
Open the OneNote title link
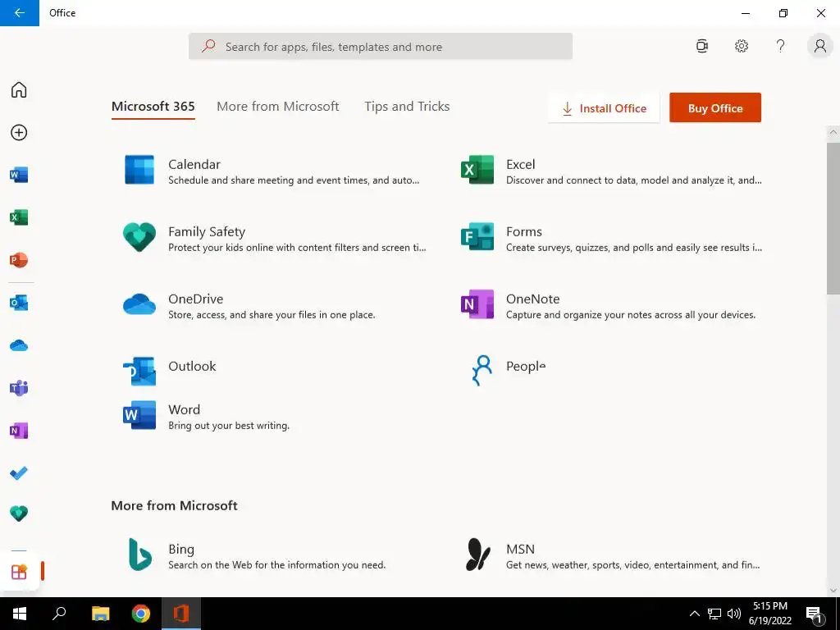tap(533, 299)
